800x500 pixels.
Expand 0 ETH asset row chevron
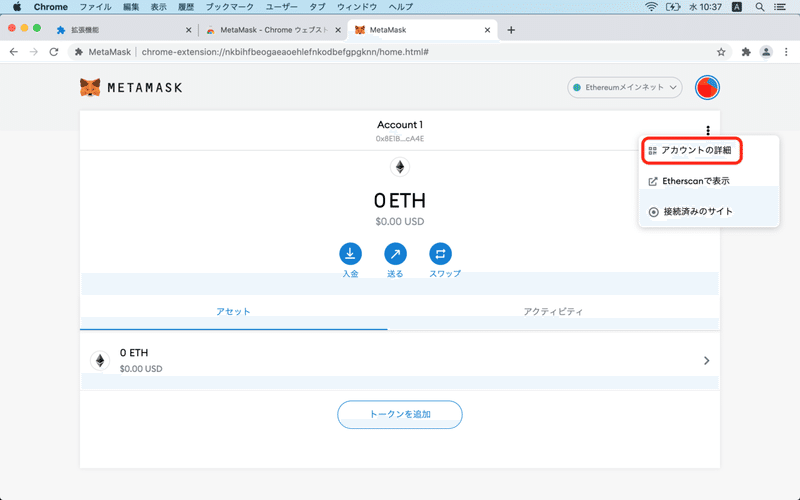[707, 361]
